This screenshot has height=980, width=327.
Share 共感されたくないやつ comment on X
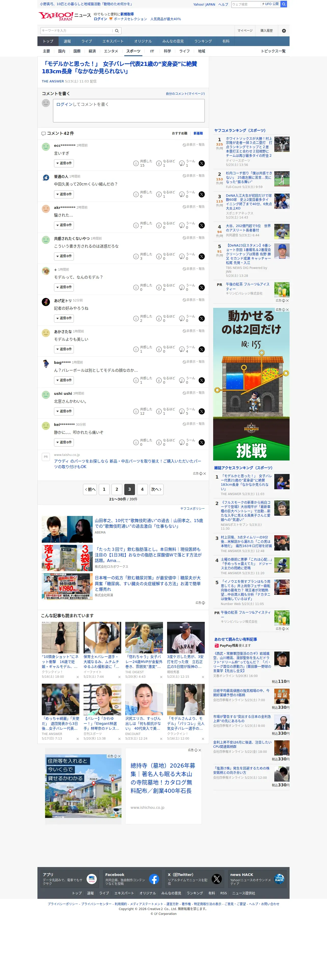point(202,256)
